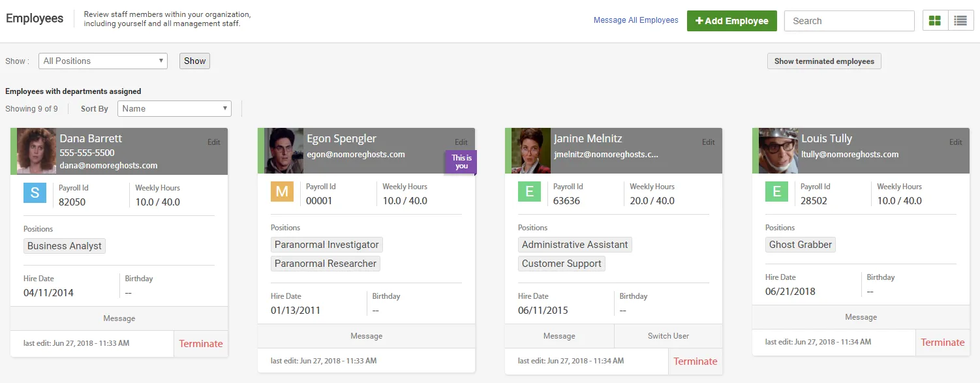Click hire date 06/21/2018
Screen dimensions: 980x383
pyautogui.click(x=790, y=292)
